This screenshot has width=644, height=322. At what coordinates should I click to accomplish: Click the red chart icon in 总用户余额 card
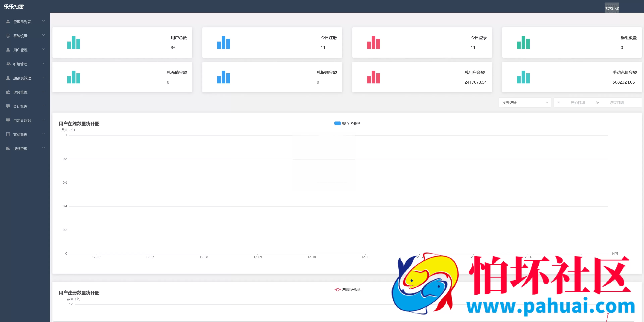pos(373,77)
